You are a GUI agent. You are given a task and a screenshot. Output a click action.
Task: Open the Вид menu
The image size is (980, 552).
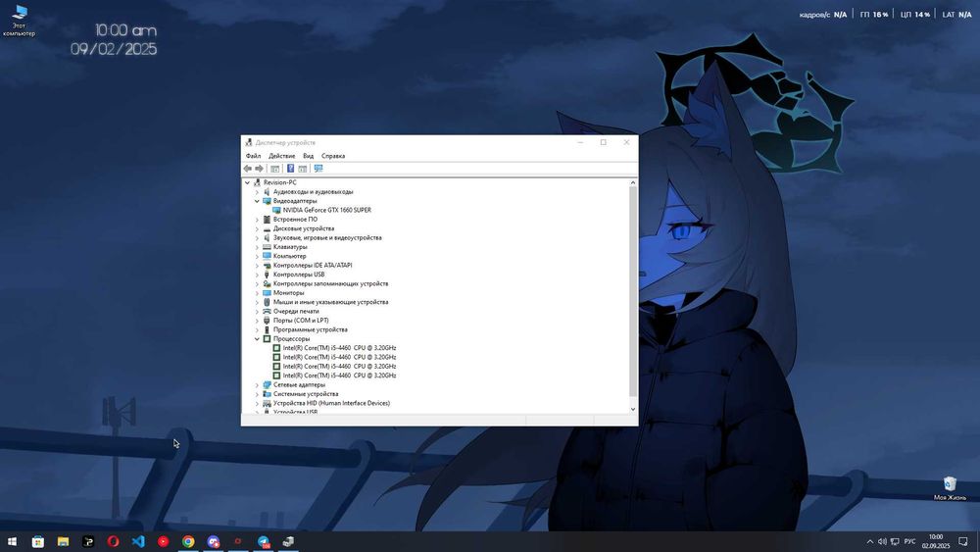point(308,156)
